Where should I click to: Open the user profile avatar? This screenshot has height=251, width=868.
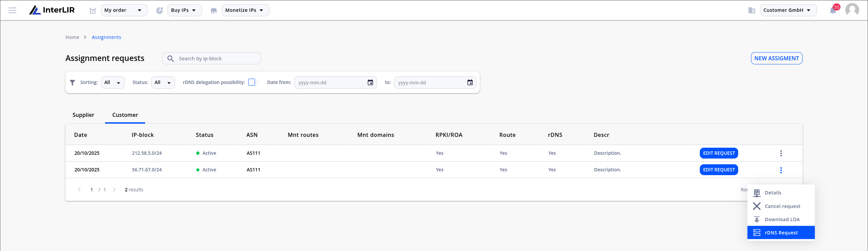(852, 10)
